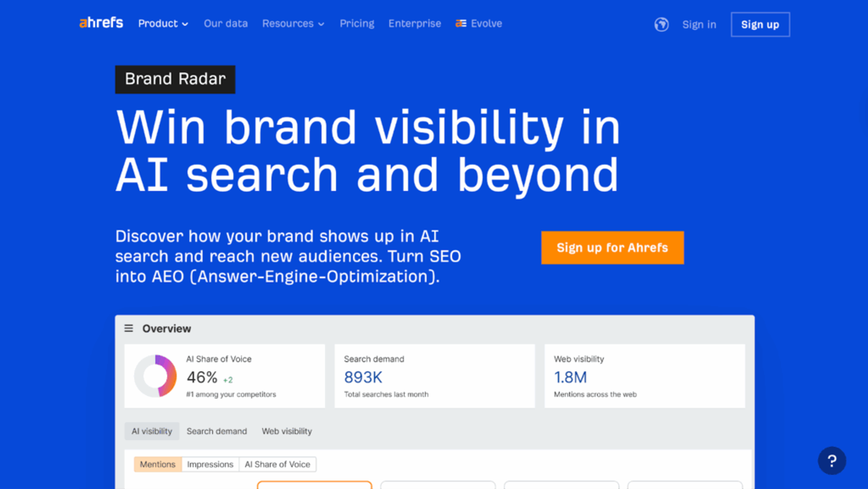Click the +2 change indicator

pyautogui.click(x=228, y=380)
